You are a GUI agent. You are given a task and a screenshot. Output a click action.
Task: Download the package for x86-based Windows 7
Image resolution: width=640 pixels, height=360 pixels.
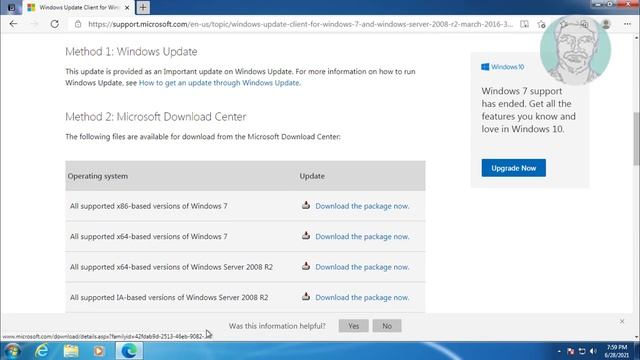pyautogui.click(x=362, y=206)
